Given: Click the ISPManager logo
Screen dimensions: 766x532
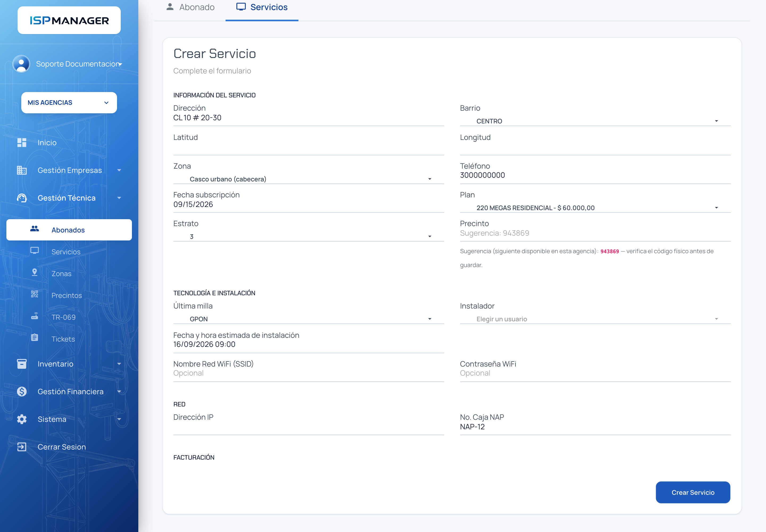Looking at the screenshot, I should [69, 20].
